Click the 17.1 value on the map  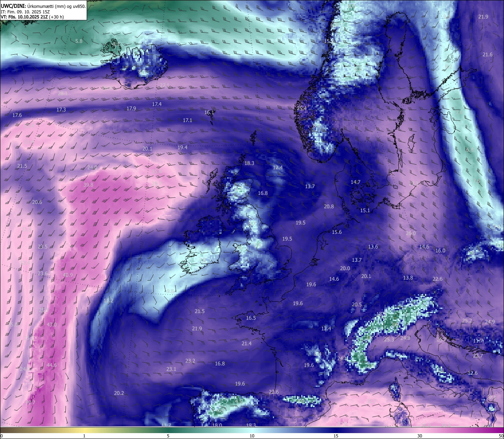pyautogui.click(x=187, y=120)
